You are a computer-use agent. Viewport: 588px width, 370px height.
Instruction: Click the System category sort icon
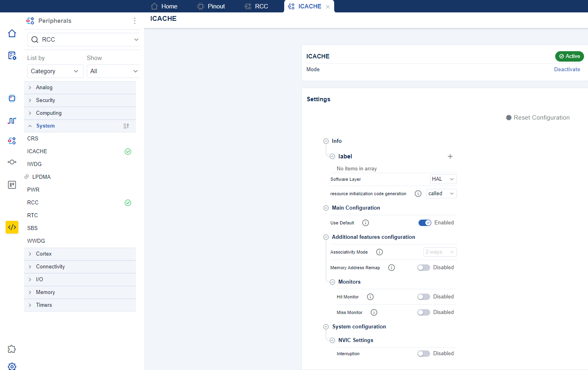click(x=126, y=126)
